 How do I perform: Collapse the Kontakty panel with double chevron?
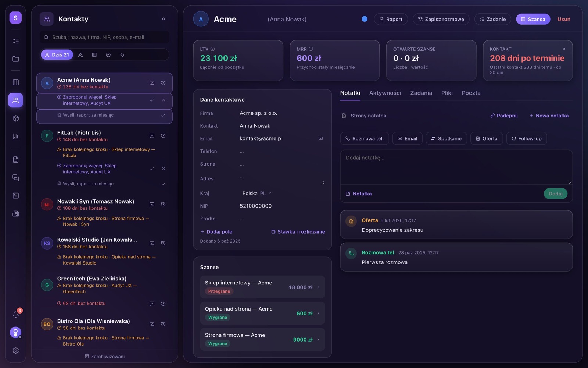click(x=164, y=19)
